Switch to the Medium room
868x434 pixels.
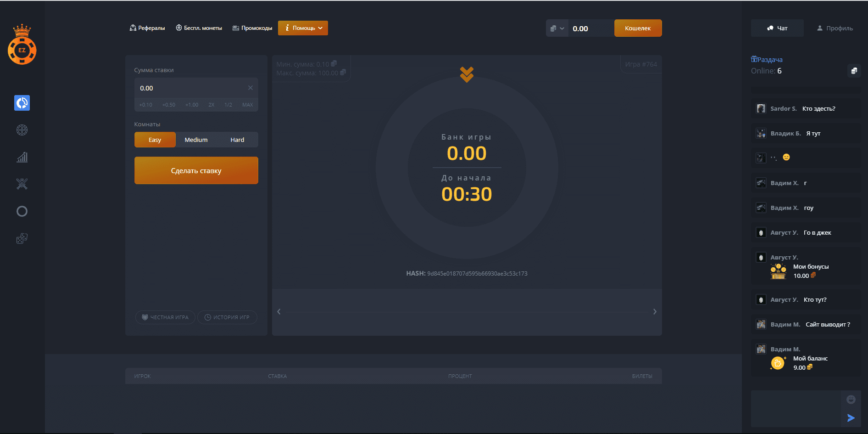tap(196, 140)
